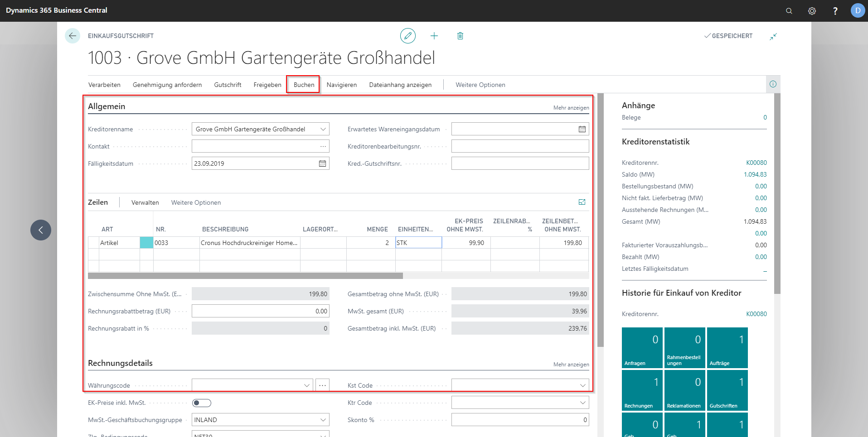Open the settings gear in top bar
868x437 pixels.
[812, 11]
